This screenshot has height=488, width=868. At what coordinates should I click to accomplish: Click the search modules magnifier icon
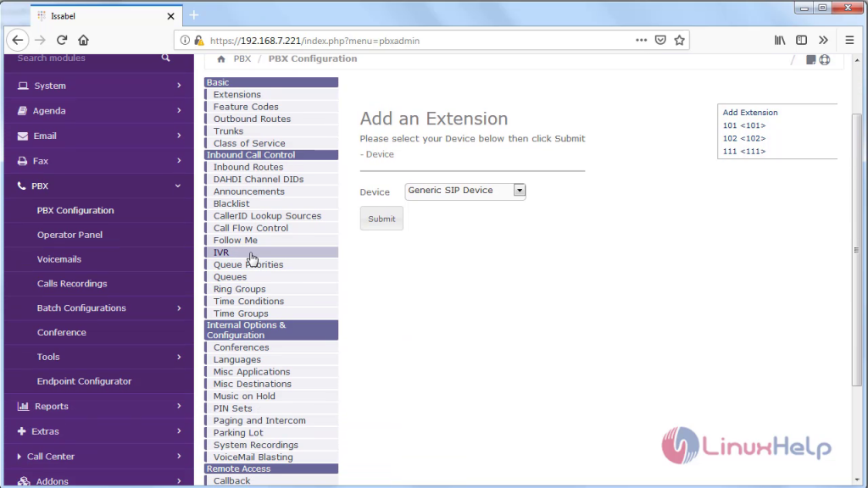point(165,58)
